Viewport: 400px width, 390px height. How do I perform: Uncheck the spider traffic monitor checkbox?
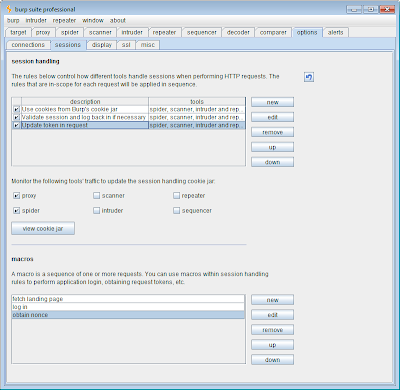16,211
